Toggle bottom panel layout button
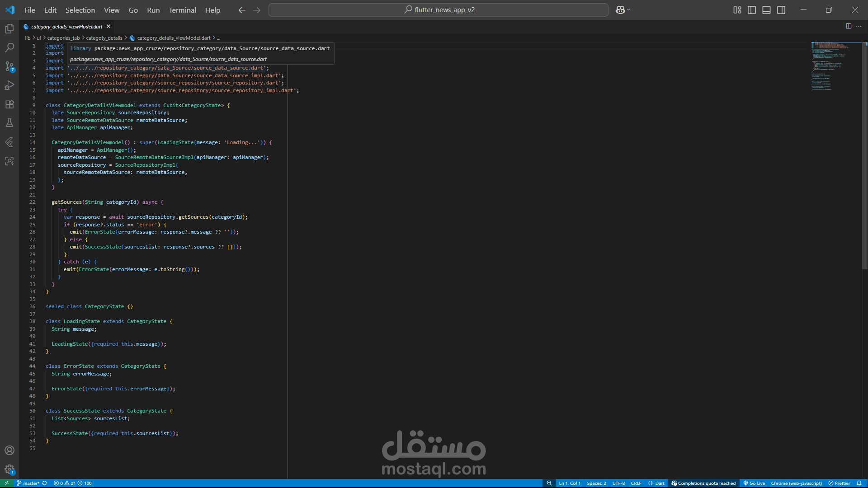This screenshot has width=868, height=488. (766, 10)
